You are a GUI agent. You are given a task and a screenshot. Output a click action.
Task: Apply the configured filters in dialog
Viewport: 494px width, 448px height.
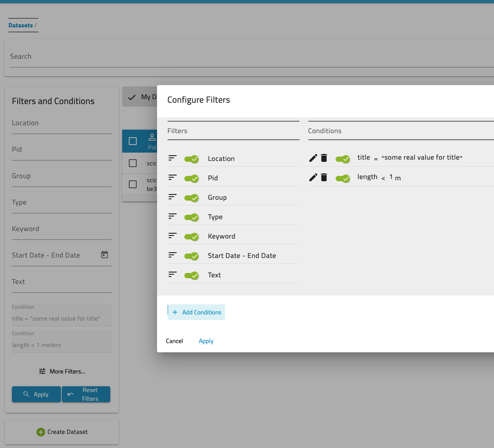(206, 341)
